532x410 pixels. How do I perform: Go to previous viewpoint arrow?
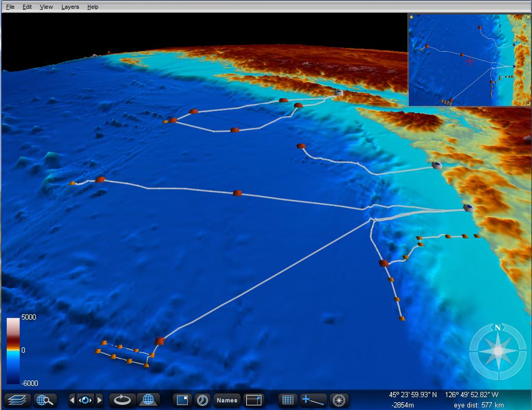pyautogui.click(x=72, y=400)
